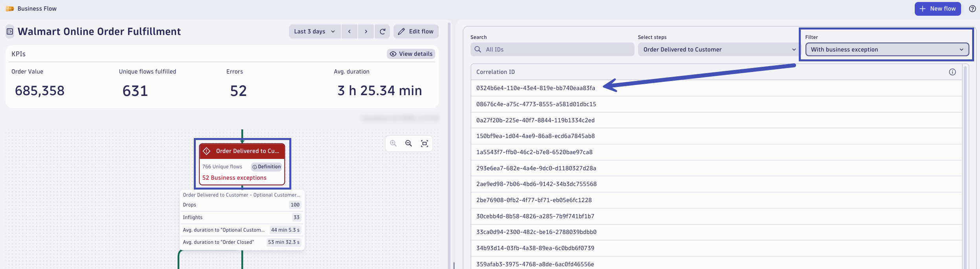The height and width of the screenshot is (269, 980).
Task: Click the Walmart Online Order Fulfillment title
Action: pos(99,31)
